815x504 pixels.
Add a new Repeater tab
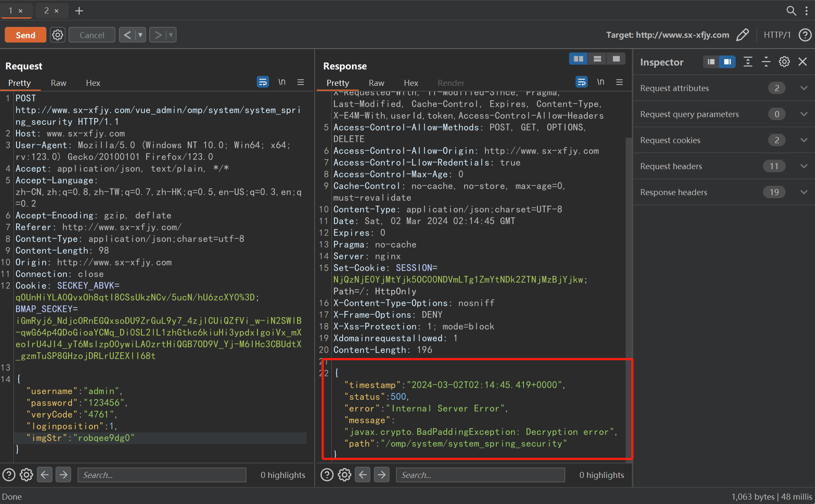point(79,11)
